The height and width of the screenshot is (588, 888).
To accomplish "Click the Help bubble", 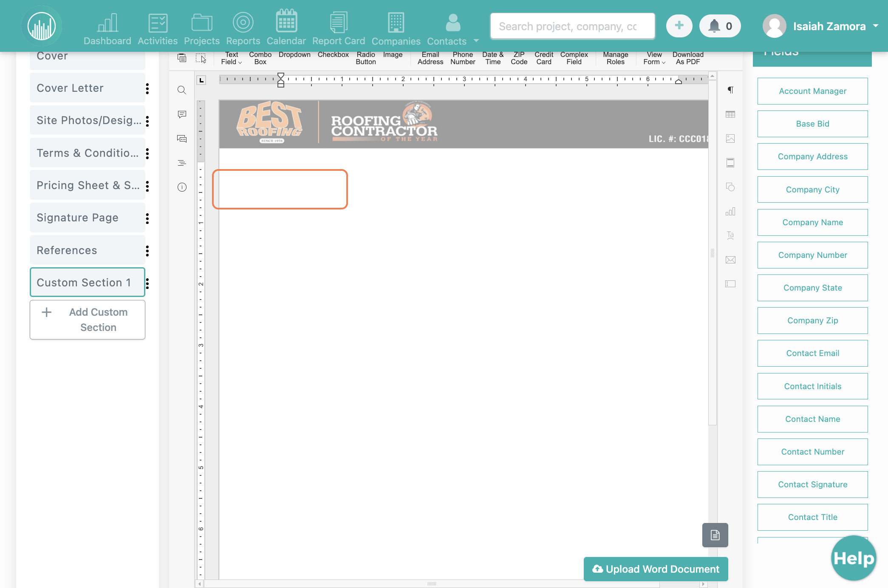I will 854,558.
